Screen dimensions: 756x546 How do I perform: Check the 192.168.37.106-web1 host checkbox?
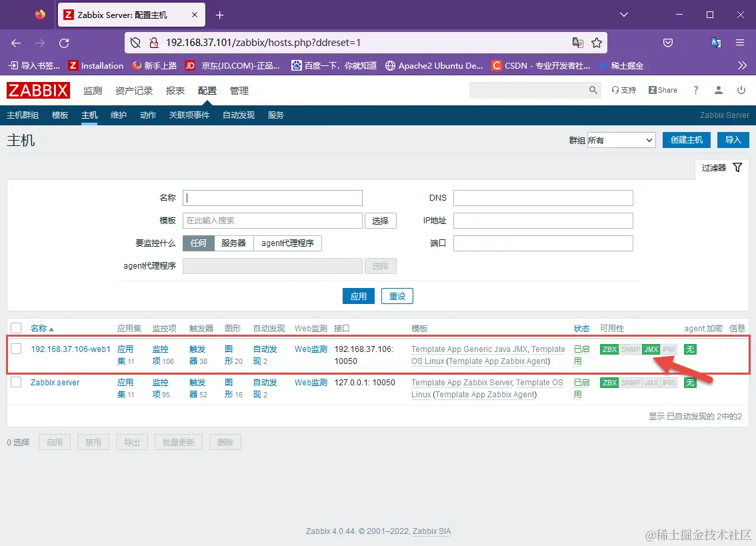16,349
